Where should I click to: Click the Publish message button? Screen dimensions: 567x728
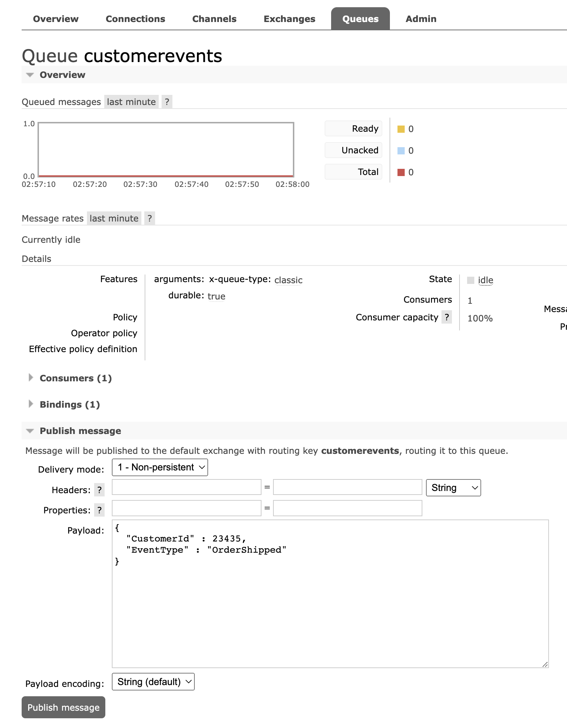click(x=63, y=707)
